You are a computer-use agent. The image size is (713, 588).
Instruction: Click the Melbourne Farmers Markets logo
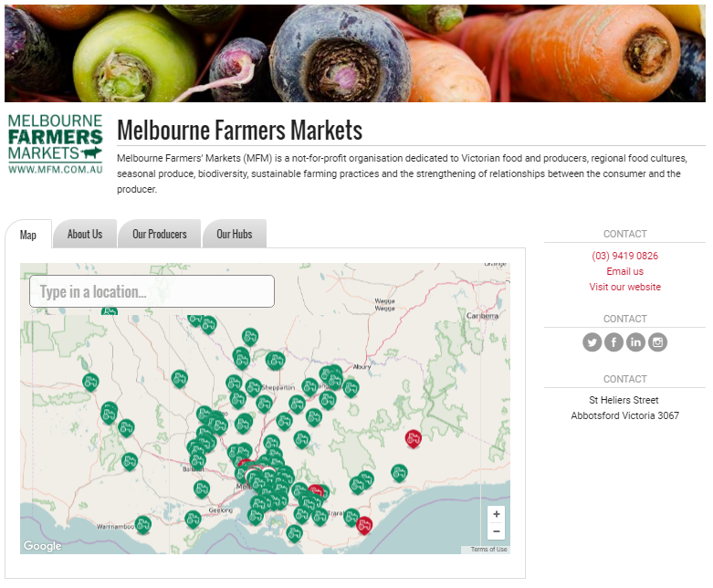click(56, 144)
